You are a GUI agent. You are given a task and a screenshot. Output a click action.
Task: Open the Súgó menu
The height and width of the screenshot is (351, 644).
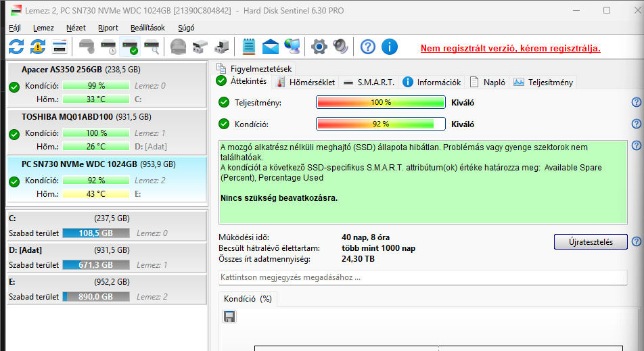186,28
